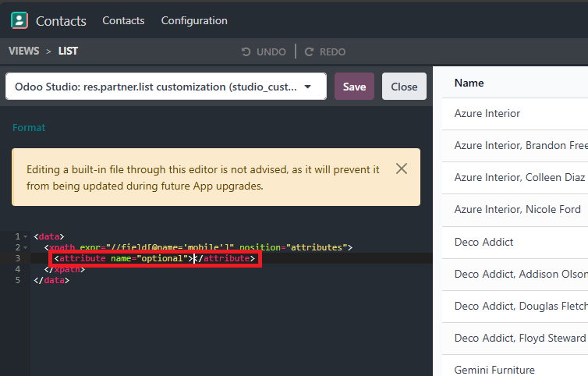Viewport: 588px width, 376px height.
Task: Click line number 1 in the gutter
Action: tap(18, 237)
